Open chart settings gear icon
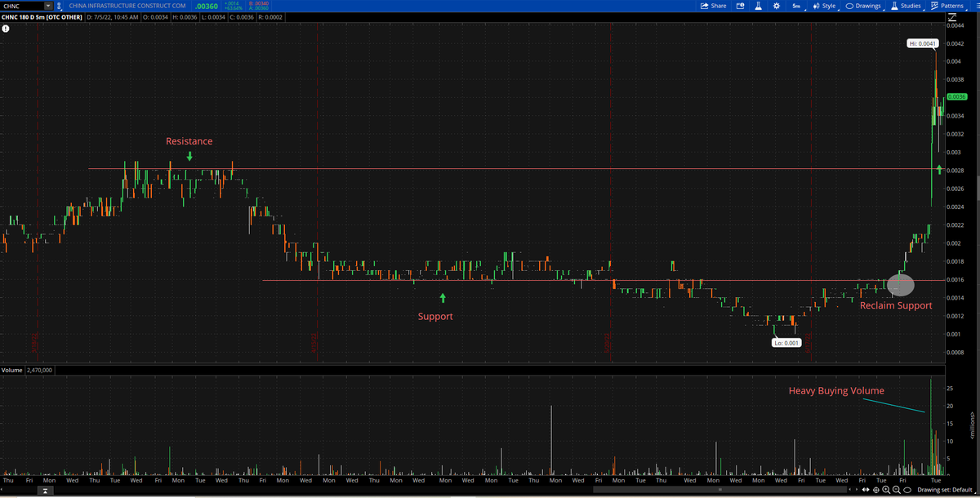The image size is (980, 498). coord(777,6)
